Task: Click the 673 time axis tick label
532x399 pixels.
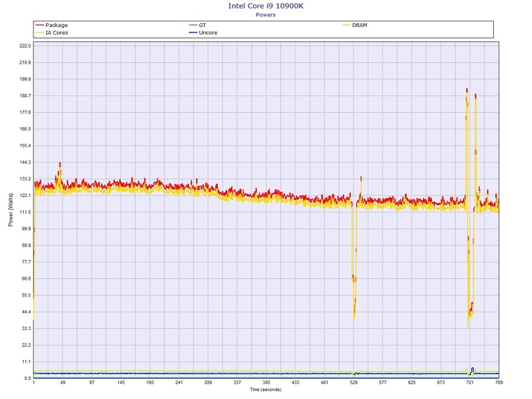Action: pos(441,382)
